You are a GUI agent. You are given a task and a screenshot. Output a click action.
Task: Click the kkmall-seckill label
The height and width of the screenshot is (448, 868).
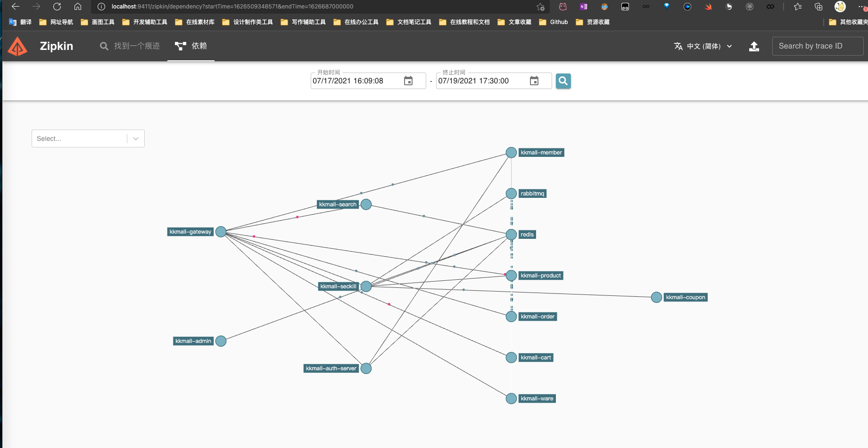(x=339, y=286)
